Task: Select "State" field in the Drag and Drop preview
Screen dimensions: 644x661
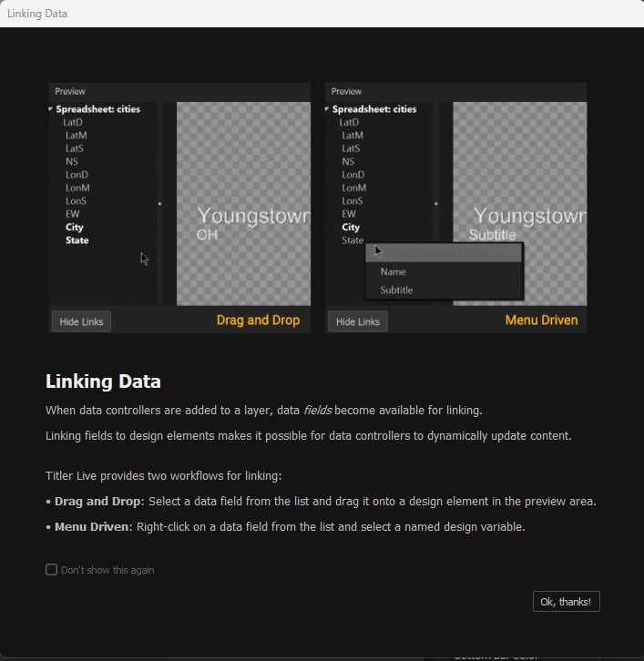Action: click(x=77, y=240)
